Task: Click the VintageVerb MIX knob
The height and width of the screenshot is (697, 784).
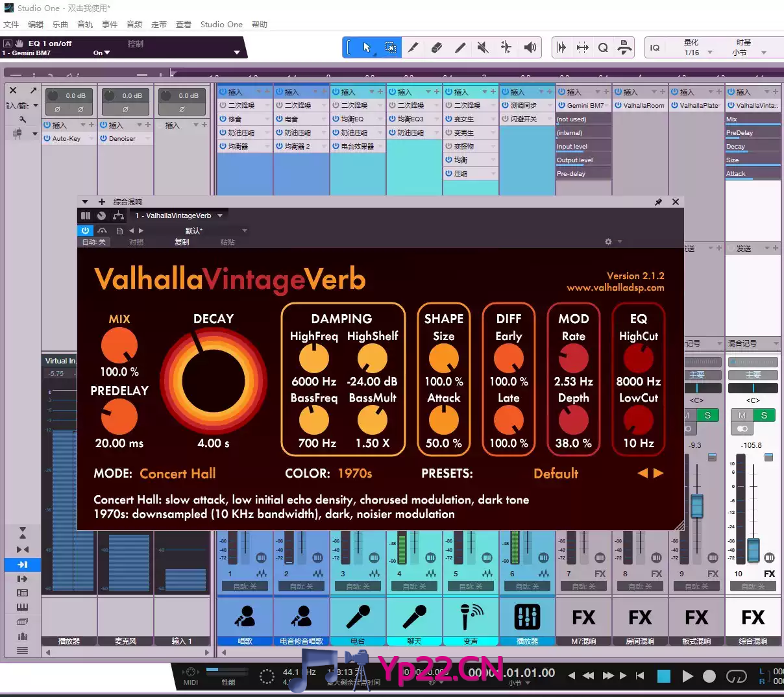Action: coord(119,345)
